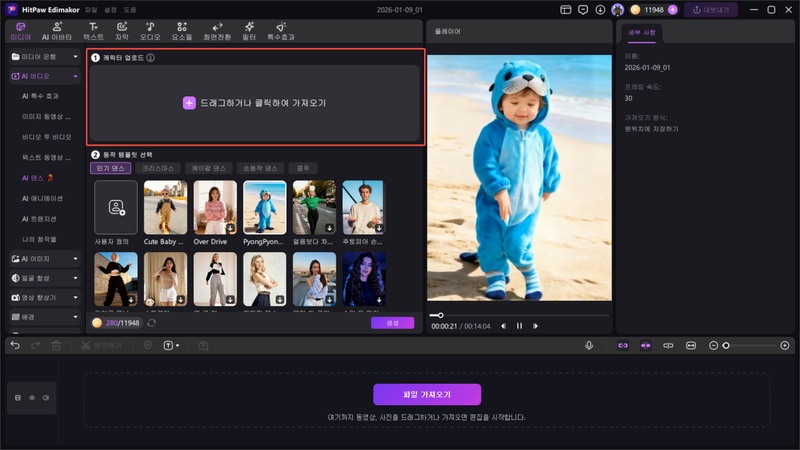Click the zoom-in plus icon on timeline
The height and width of the screenshot is (450, 800).
[785, 345]
